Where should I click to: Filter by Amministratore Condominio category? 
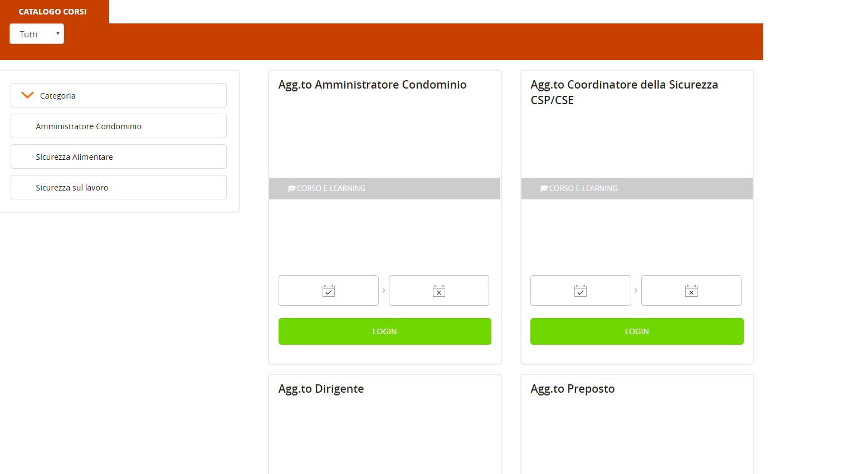89,126
